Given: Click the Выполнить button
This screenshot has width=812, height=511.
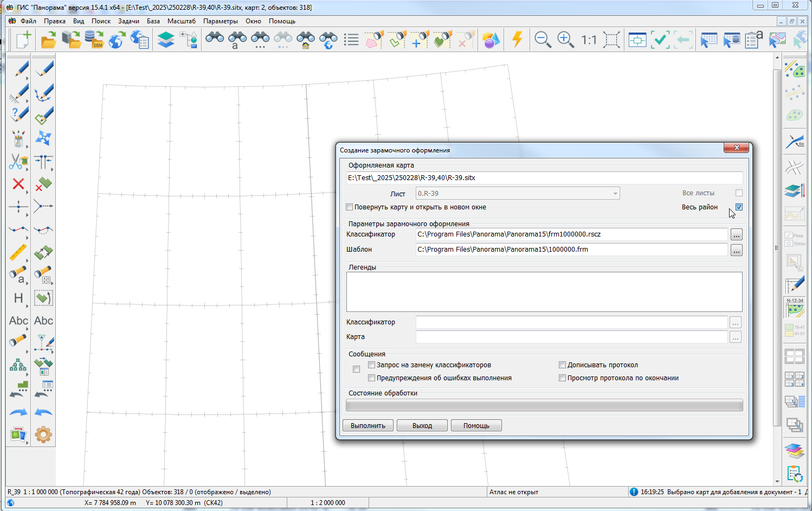Looking at the screenshot, I should coord(368,426).
